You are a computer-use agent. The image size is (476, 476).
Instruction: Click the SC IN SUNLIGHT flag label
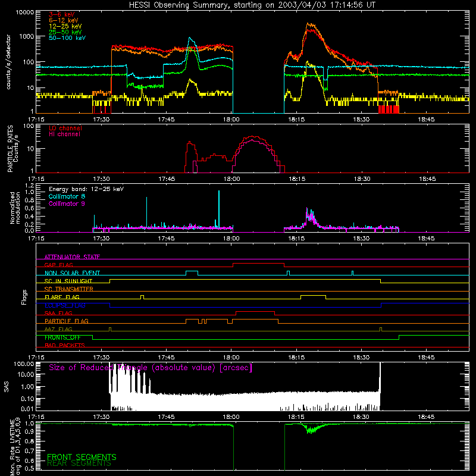68,281
